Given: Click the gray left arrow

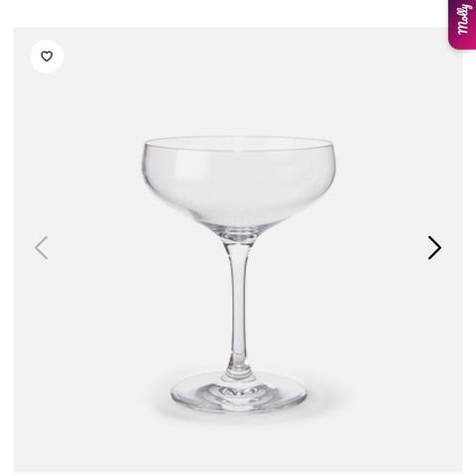Looking at the screenshot, I should (x=42, y=248).
